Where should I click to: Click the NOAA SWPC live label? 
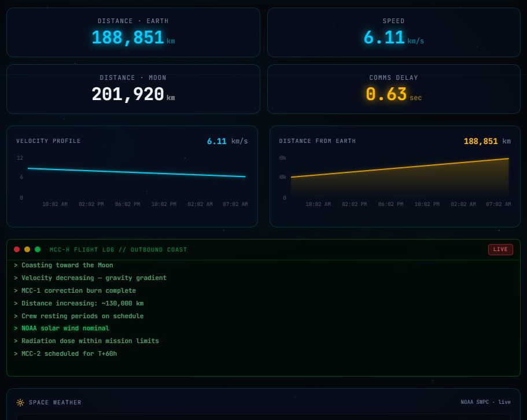(485, 403)
